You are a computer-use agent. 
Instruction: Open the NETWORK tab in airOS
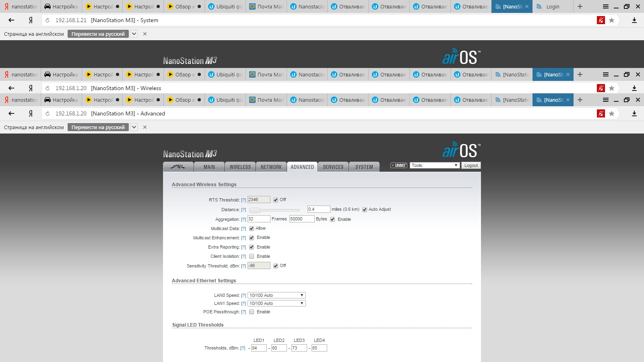[271, 167]
